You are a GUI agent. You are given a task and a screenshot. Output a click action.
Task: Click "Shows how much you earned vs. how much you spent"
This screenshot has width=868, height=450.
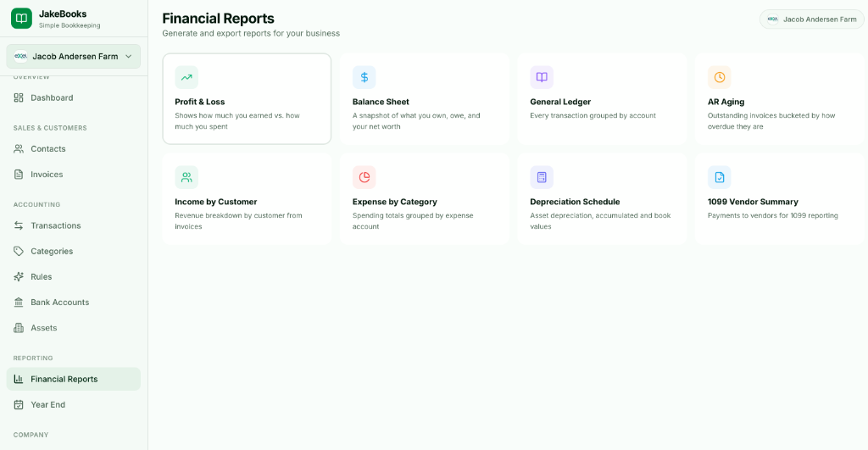(x=237, y=121)
